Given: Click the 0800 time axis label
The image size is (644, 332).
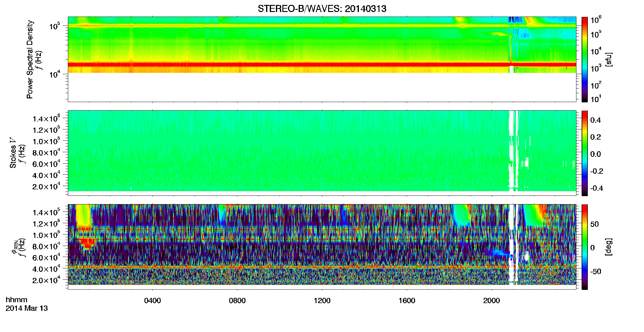Looking at the screenshot, I should coord(237,301).
